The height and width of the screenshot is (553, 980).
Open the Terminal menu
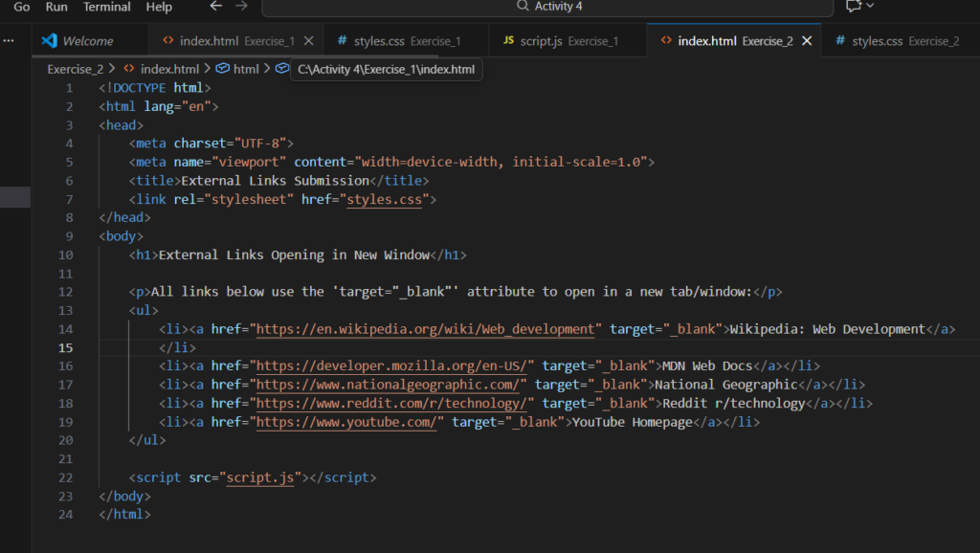click(107, 7)
